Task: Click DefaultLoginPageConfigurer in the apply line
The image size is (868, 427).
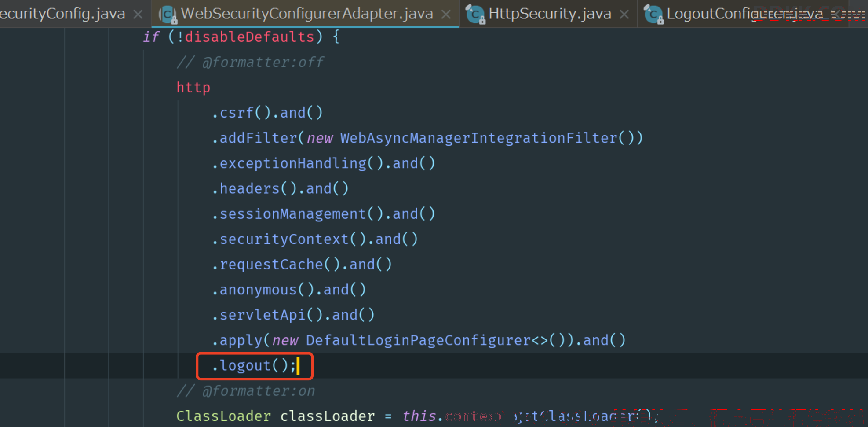Action: [418, 340]
